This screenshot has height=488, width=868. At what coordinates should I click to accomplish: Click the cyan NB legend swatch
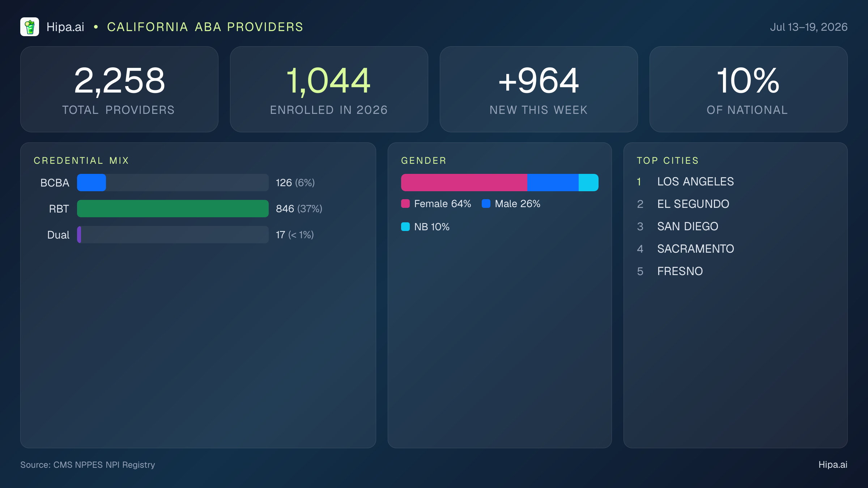tap(405, 227)
